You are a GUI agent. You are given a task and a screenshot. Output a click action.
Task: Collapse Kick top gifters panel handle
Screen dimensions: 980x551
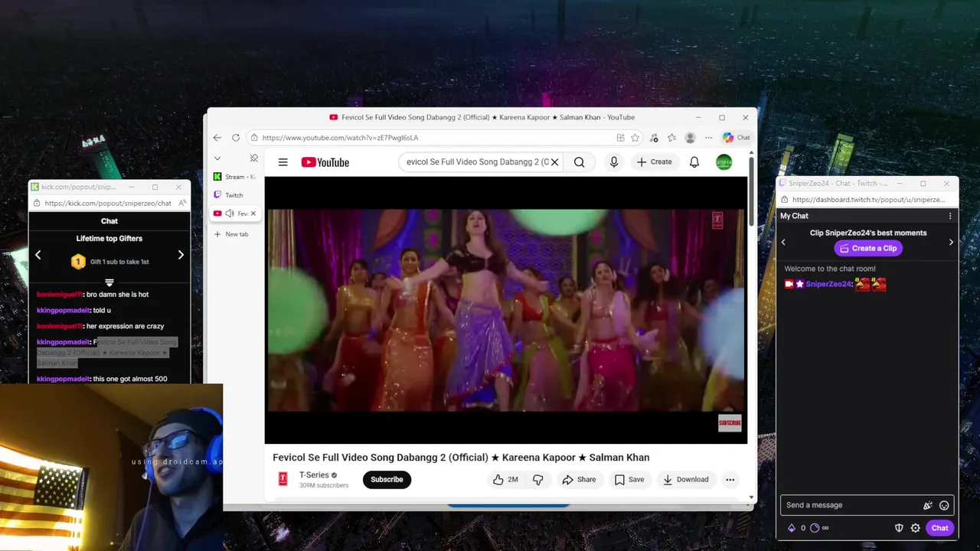pyautogui.click(x=109, y=282)
